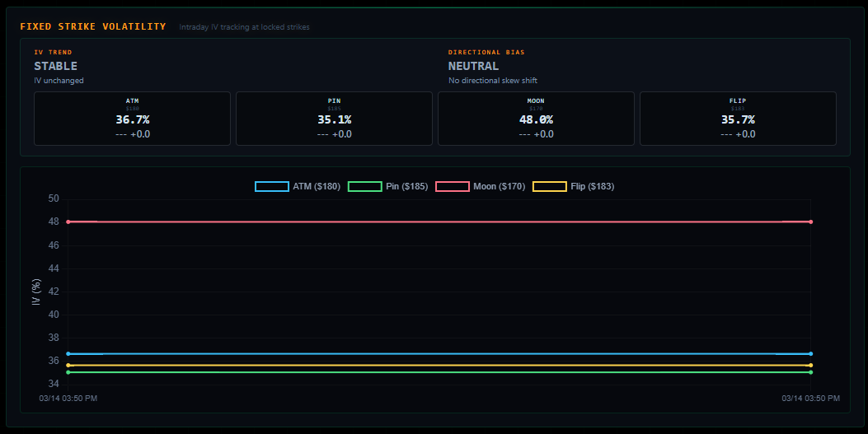Click the '42' y-axis tick label
Viewport: 868px width, 434px height.
tap(54, 292)
